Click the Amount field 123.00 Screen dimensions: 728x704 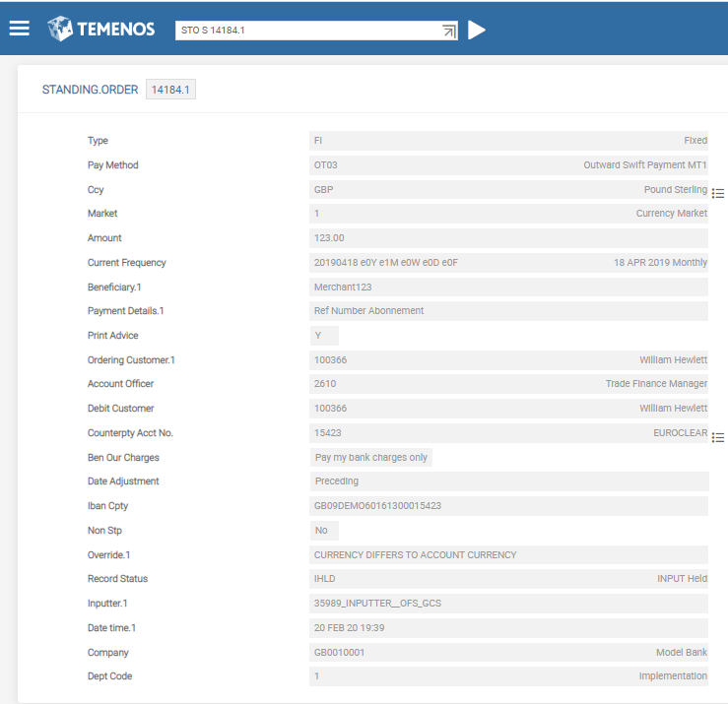coord(508,238)
